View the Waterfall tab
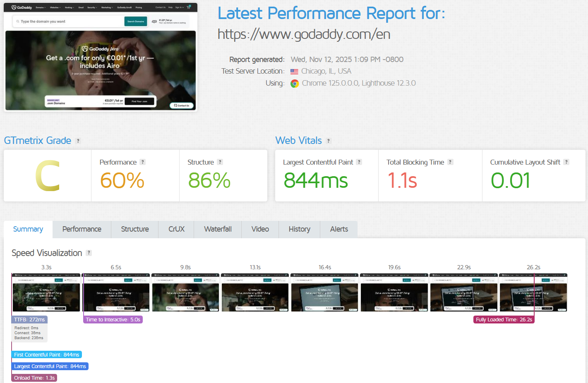588x383 pixels. point(218,229)
